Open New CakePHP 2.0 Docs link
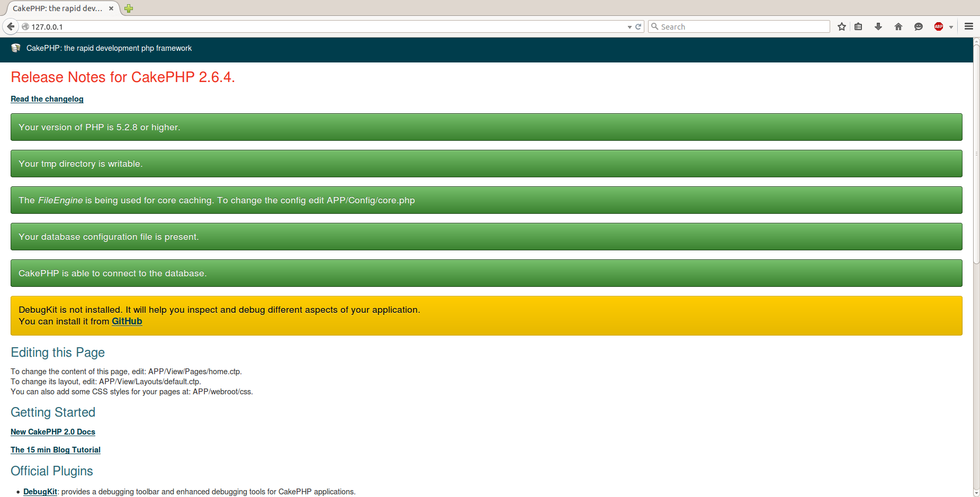This screenshot has height=497, width=980. tap(53, 432)
